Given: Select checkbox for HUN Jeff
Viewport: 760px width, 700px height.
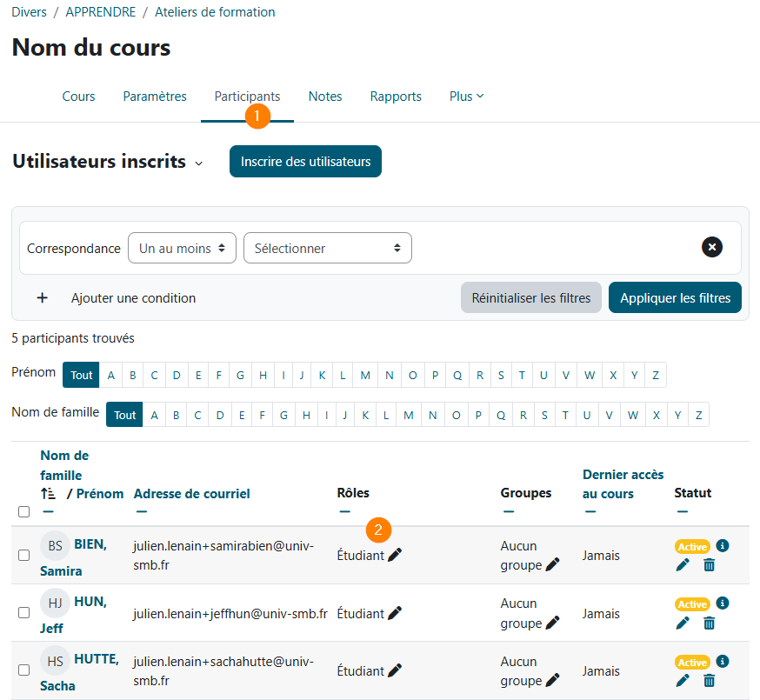Looking at the screenshot, I should [x=23, y=613].
